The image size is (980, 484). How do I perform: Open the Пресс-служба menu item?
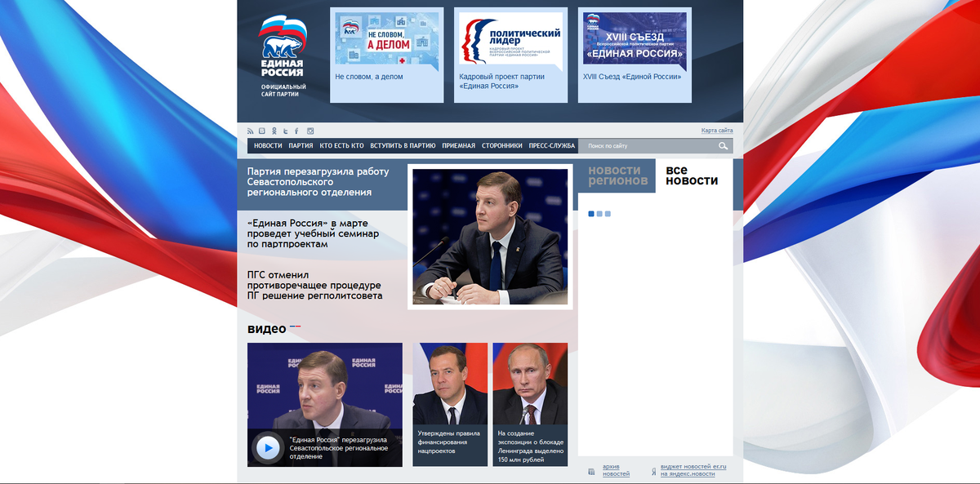[x=552, y=146]
